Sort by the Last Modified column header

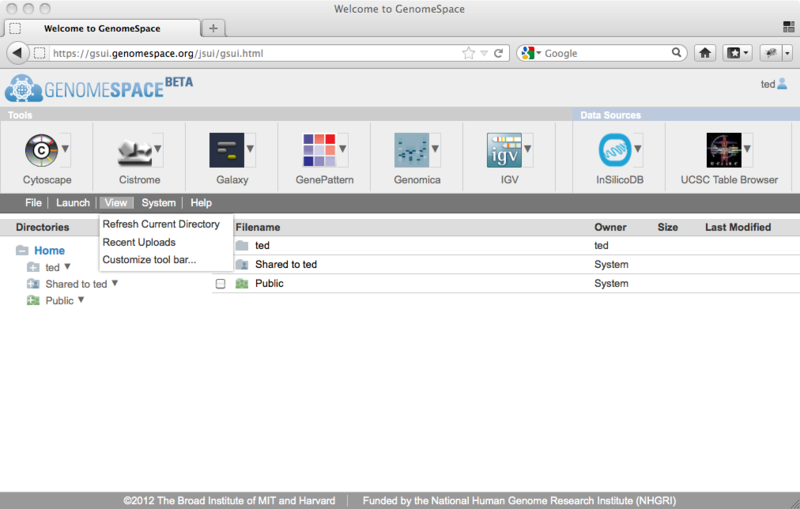pos(738,227)
